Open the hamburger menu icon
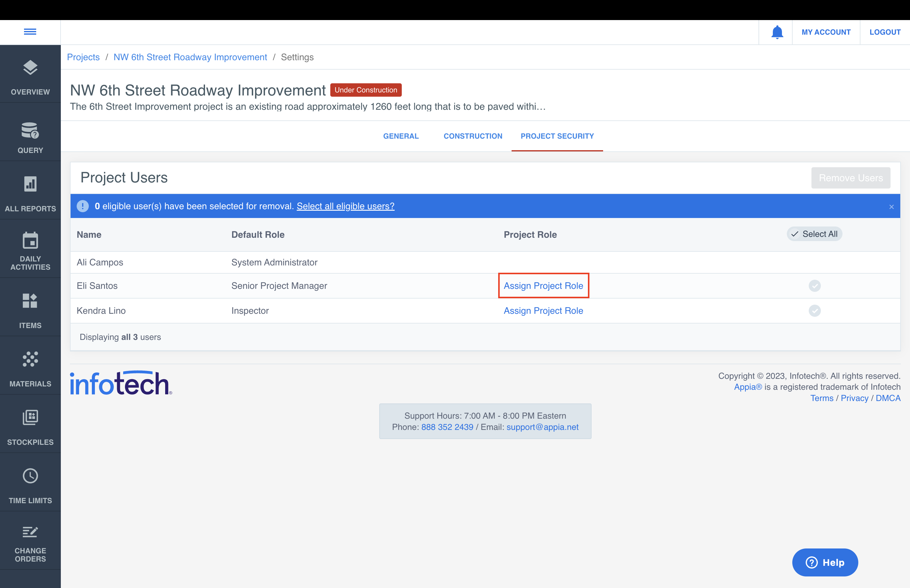This screenshot has width=910, height=588. 30,32
